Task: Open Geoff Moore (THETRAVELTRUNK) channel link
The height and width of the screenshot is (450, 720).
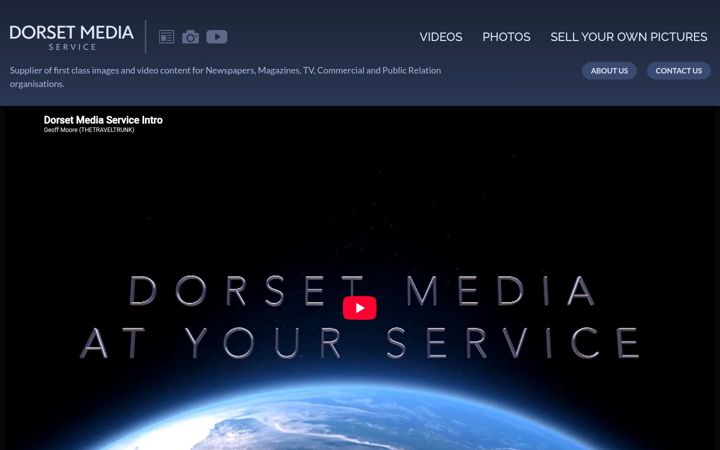Action: click(x=89, y=130)
